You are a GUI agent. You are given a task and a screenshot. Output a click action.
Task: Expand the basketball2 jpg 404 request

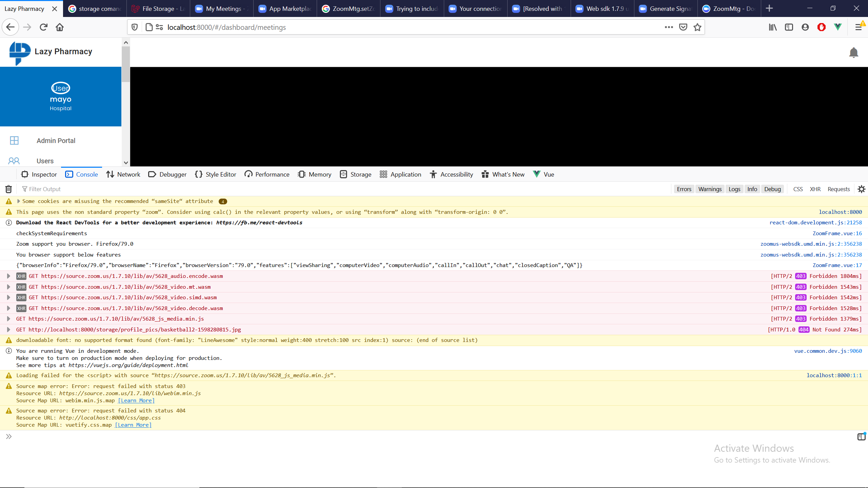point(8,329)
